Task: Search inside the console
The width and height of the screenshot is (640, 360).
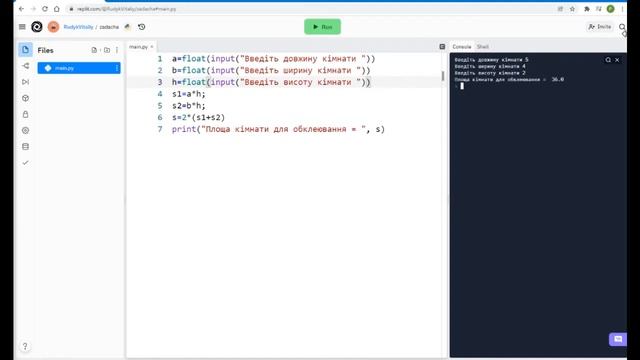Action: pos(608,60)
